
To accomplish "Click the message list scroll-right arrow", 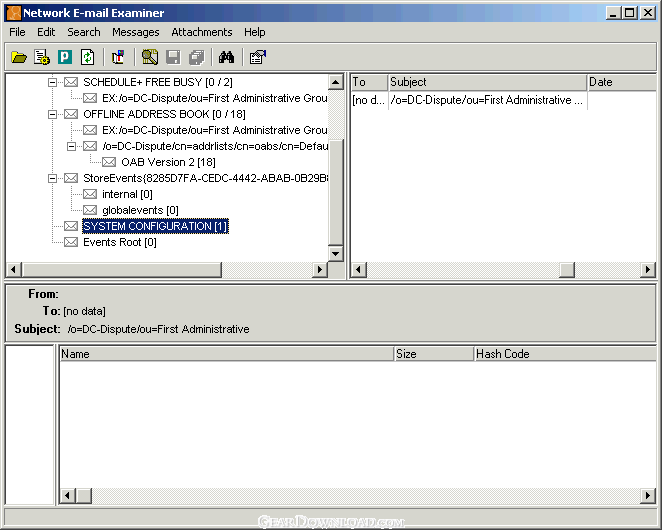I will [648, 269].
